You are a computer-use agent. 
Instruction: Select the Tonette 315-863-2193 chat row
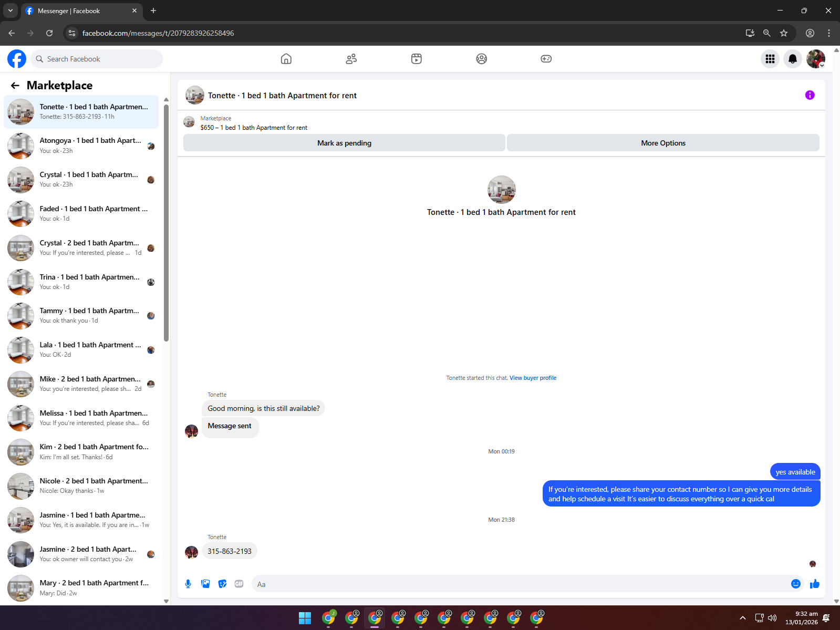pyautogui.click(x=81, y=112)
